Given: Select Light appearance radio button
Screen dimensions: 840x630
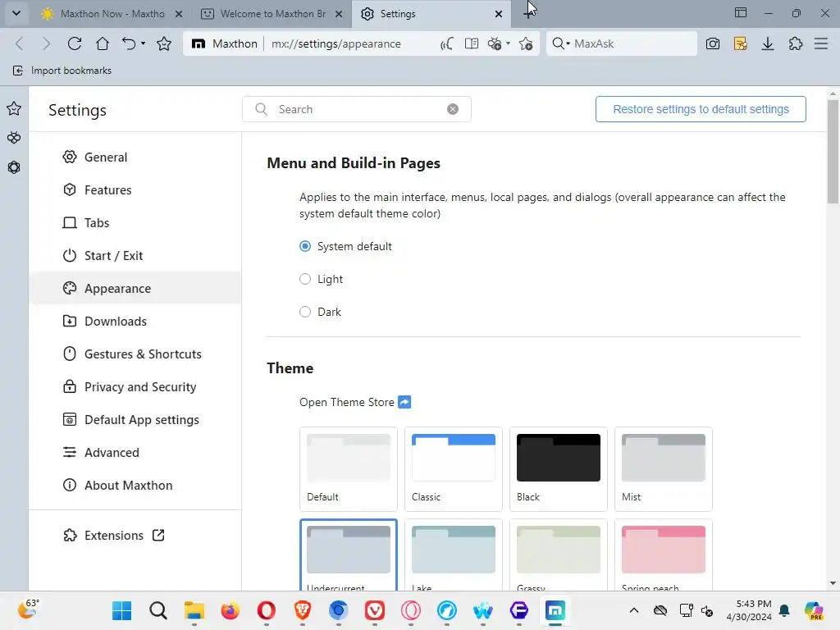Looking at the screenshot, I should [x=305, y=279].
